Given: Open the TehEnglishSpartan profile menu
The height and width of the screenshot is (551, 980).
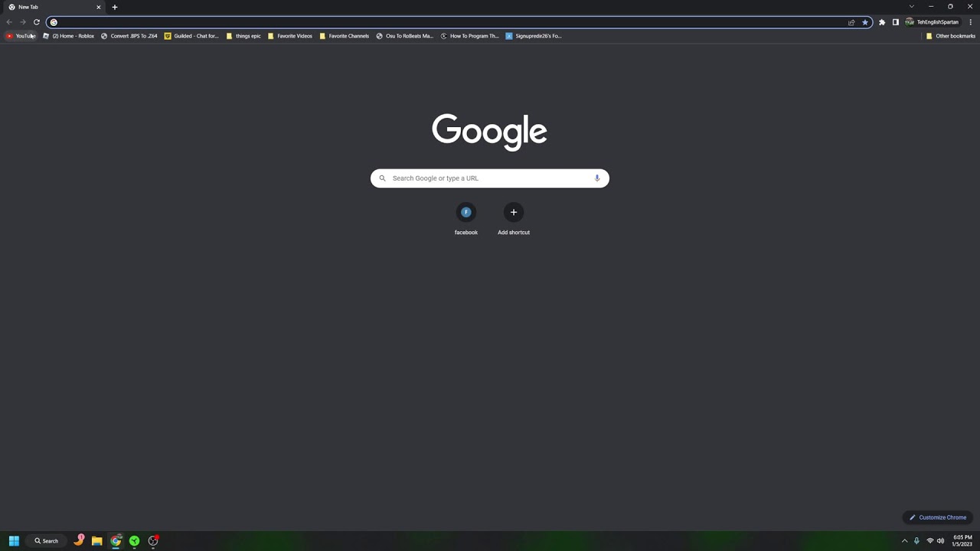Looking at the screenshot, I should tap(932, 22).
